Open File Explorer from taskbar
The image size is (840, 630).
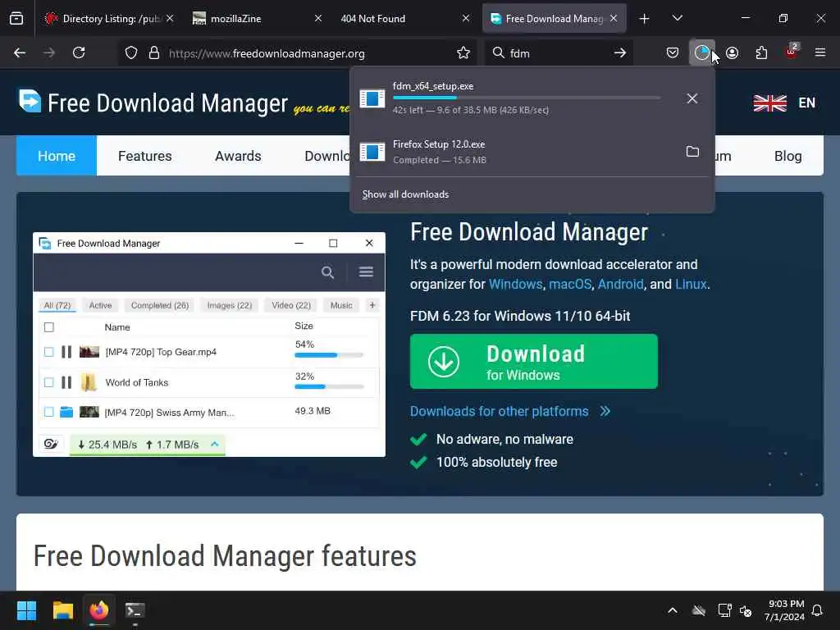point(62,610)
